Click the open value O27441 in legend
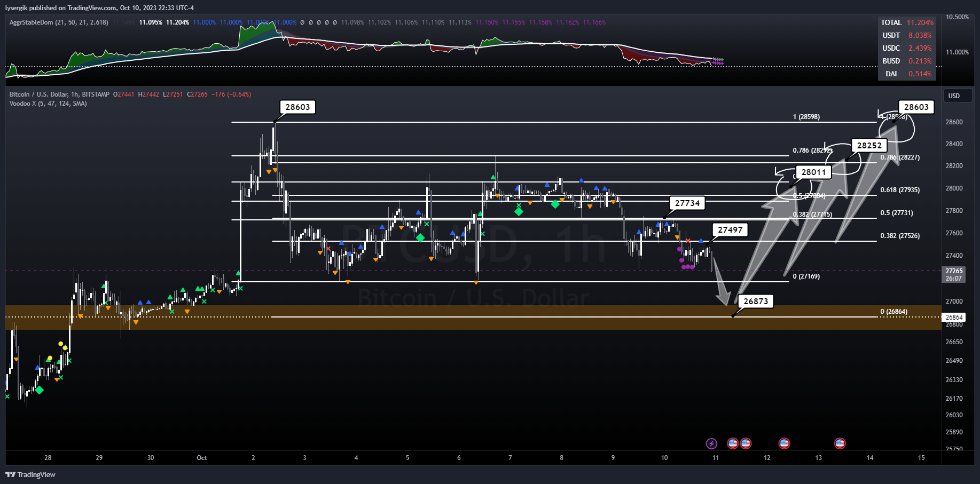Screen dimensions: 980x484 click(123, 94)
